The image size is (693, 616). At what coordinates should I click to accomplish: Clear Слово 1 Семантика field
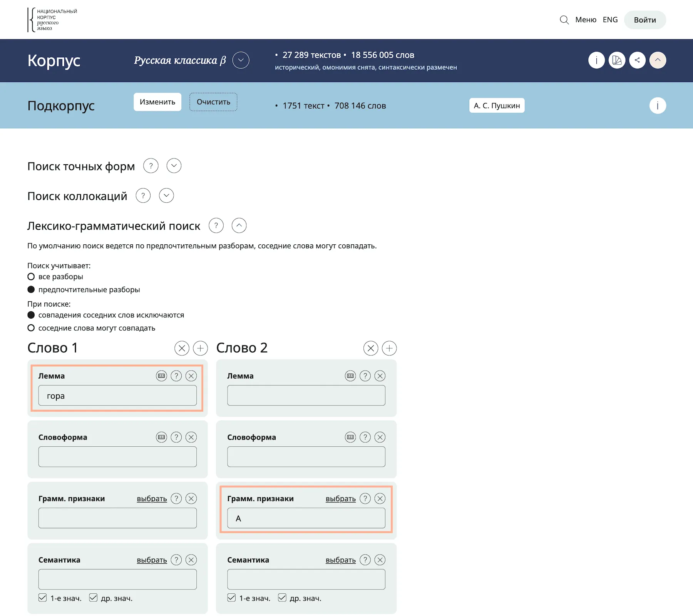(191, 560)
